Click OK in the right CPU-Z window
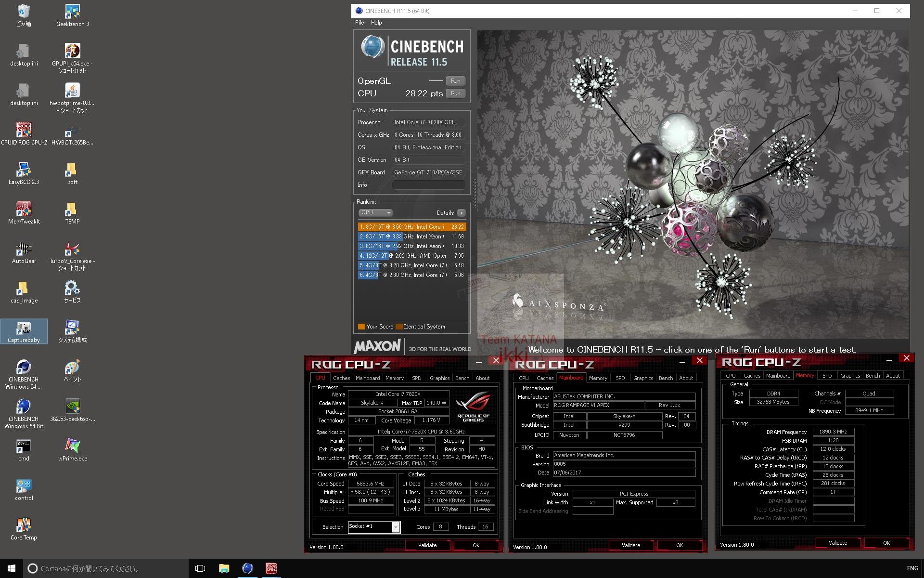The image size is (924, 578). pyautogui.click(x=886, y=543)
